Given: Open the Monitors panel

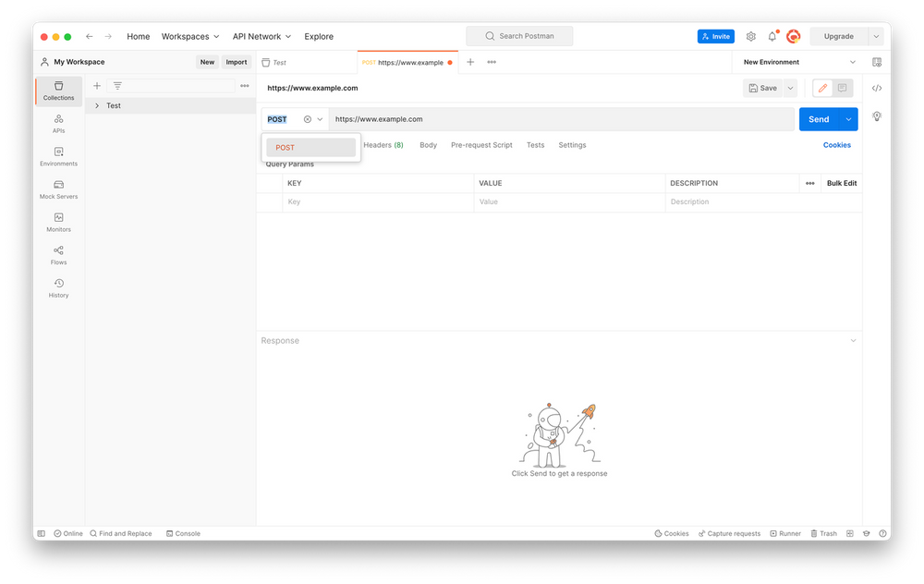Looking at the screenshot, I should [58, 223].
